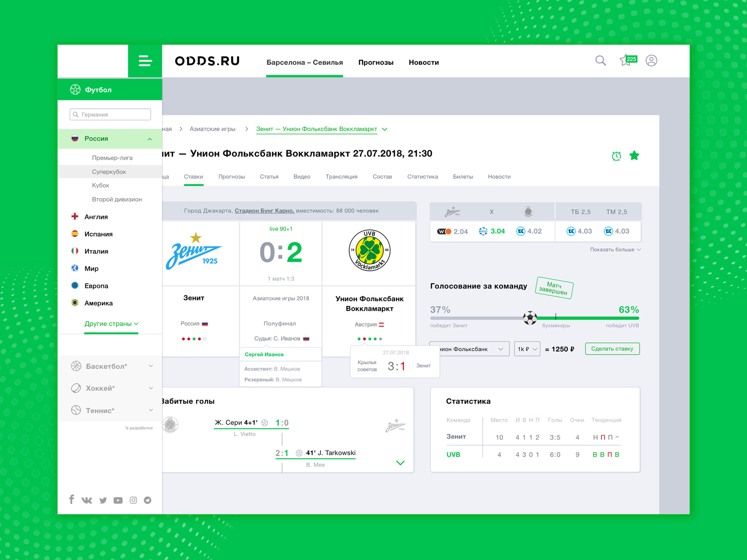Select Премьер-лига in sidebar
This screenshot has height=560, width=747.
pyautogui.click(x=112, y=158)
